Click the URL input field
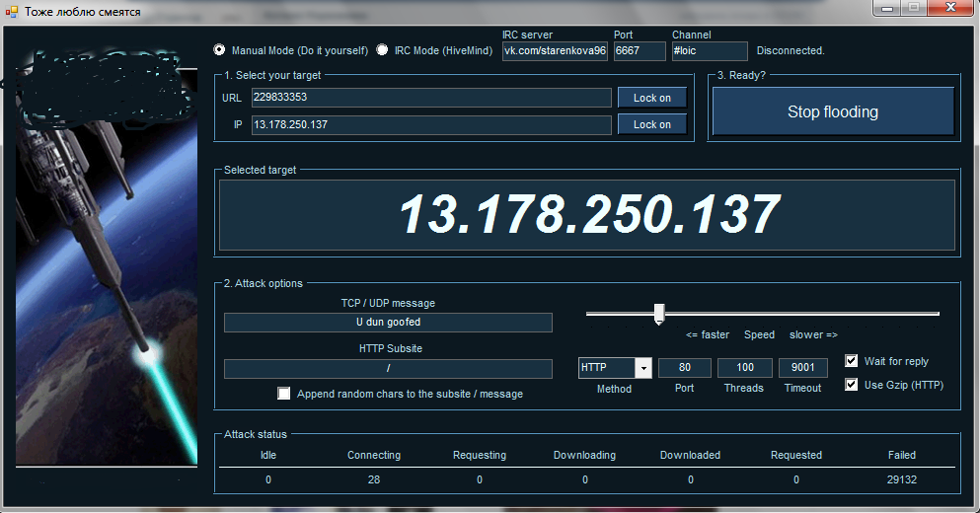 (x=431, y=98)
